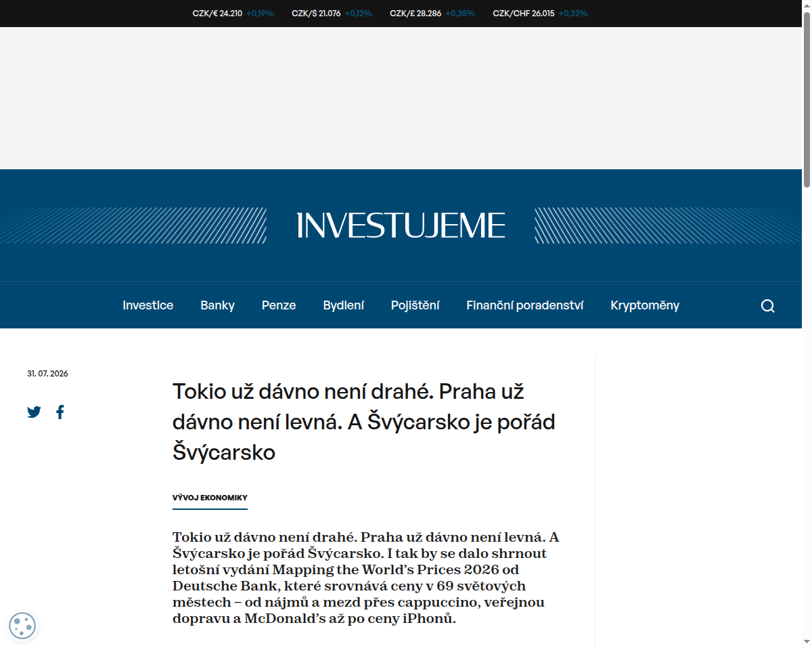Image resolution: width=812 pixels, height=648 pixels.
Task: Click the +0,12% change value
Action: (x=358, y=13)
